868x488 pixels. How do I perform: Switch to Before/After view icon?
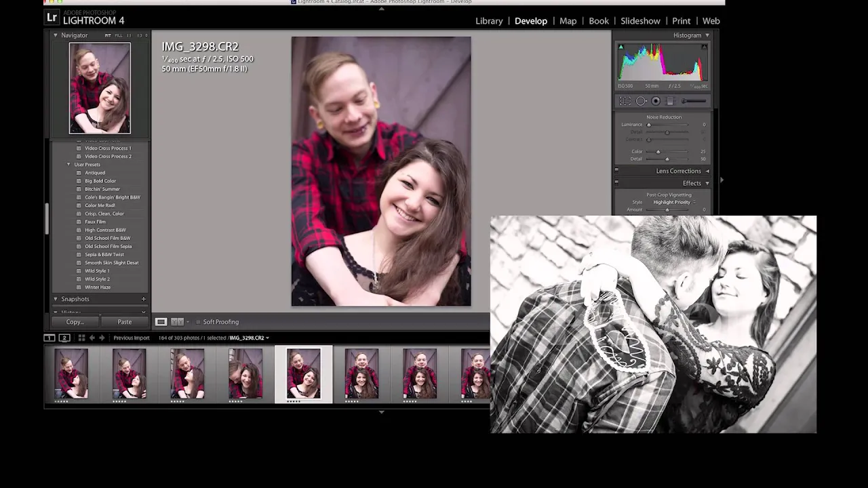click(177, 322)
